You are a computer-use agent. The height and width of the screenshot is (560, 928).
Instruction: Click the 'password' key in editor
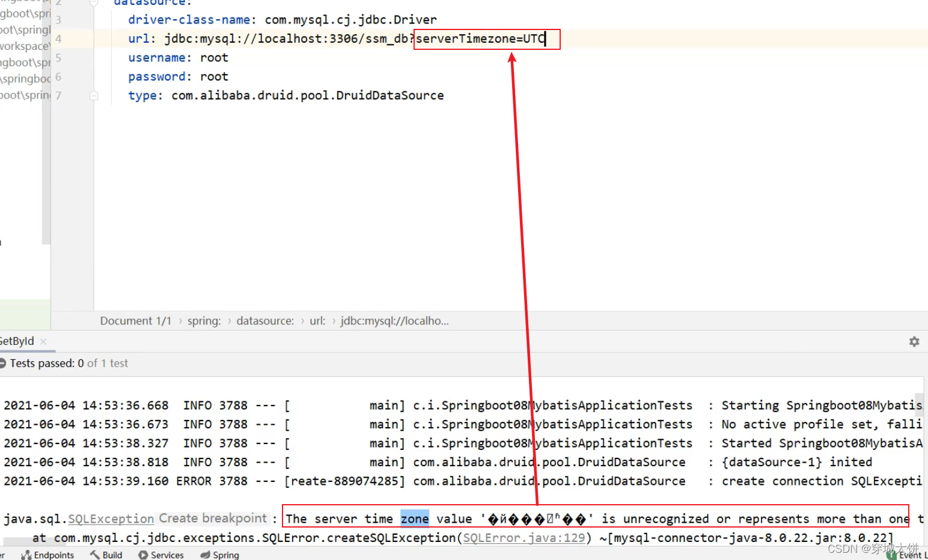pos(156,77)
